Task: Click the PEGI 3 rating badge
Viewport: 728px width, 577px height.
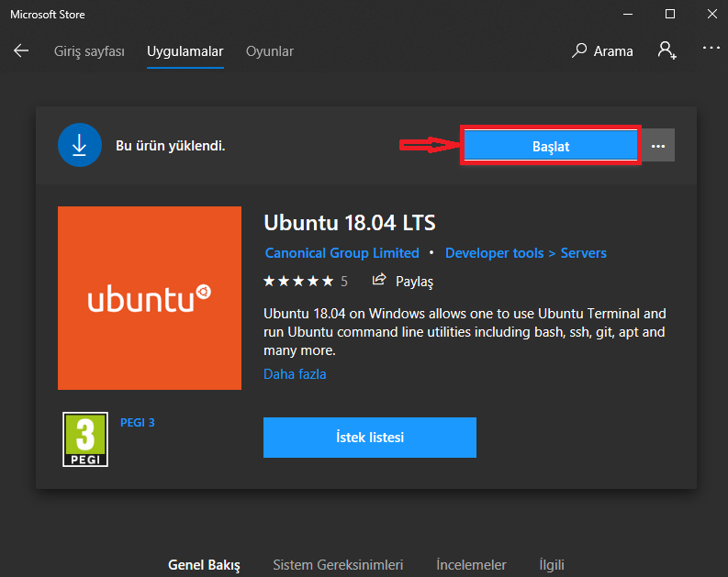Action: 84,438
